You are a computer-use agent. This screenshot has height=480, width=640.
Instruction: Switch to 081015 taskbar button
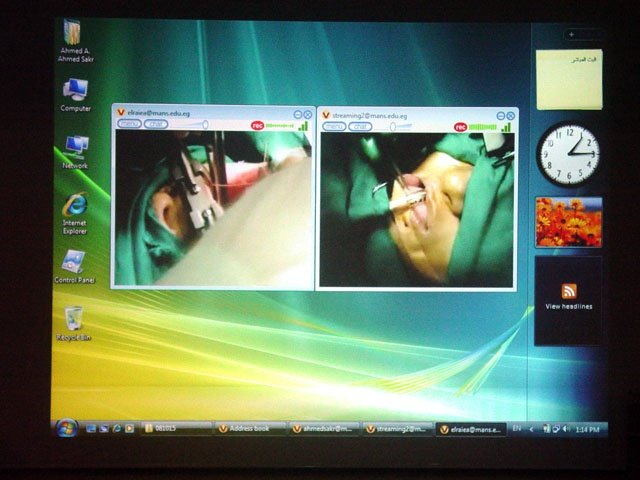pos(176,429)
